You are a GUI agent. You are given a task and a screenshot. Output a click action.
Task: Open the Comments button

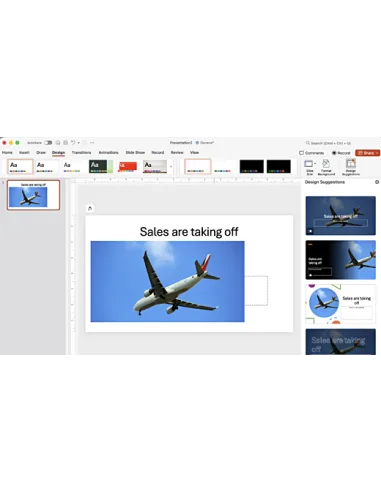(311, 153)
